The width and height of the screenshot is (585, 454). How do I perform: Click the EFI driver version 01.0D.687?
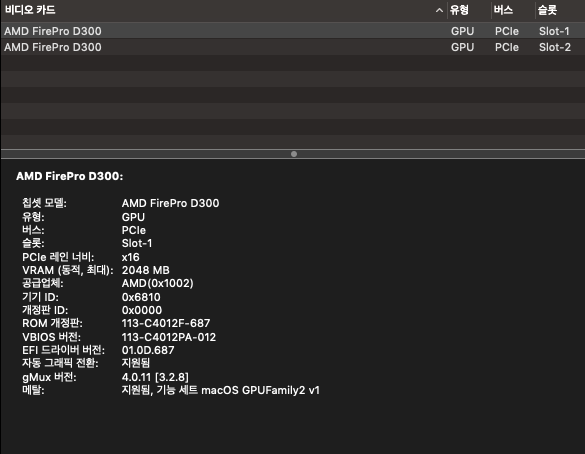pyautogui.click(x=148, y=350)
